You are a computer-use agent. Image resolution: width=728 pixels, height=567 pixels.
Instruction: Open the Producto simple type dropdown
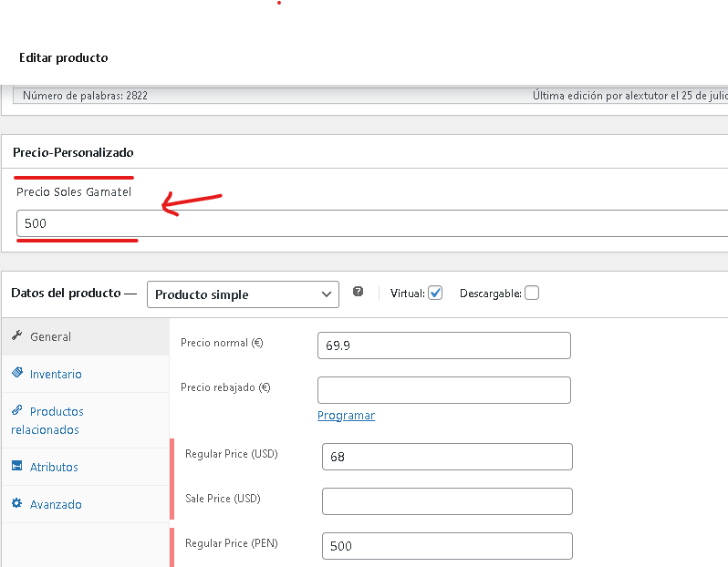(243, 294)
